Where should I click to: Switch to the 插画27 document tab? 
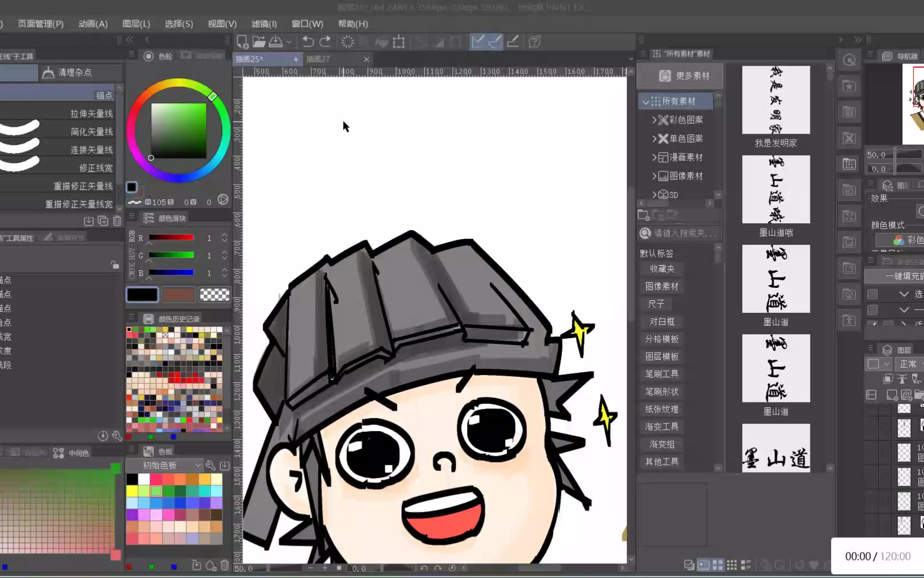pyautogui.click(x=319, y=59)
